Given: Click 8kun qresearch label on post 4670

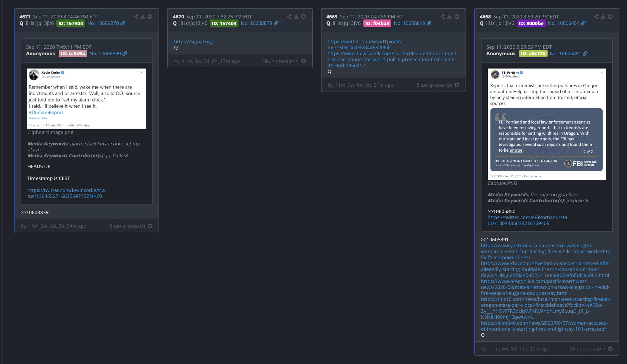Looking at the screenshot, I should pos(281,61).
